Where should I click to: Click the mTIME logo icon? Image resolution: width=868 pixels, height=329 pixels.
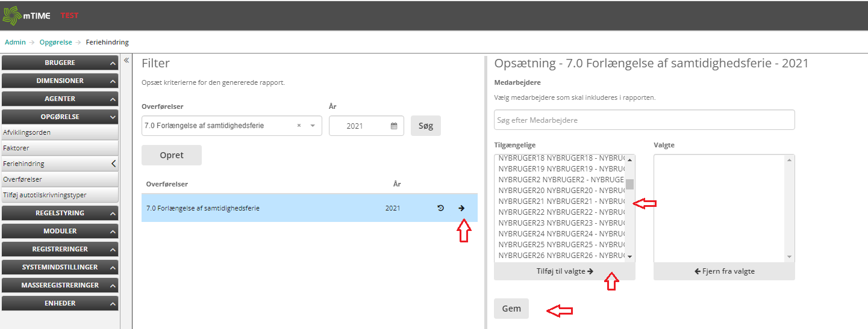click(12, 15)
